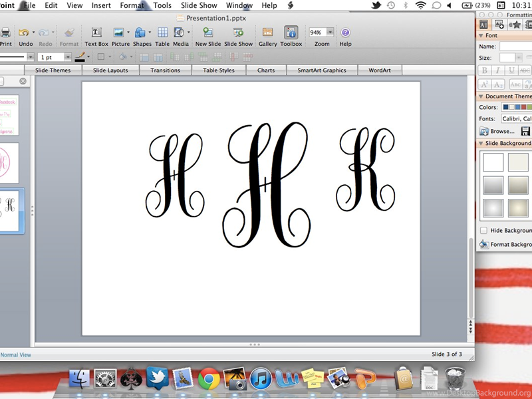Open Google Chrome from the dock

208,378
